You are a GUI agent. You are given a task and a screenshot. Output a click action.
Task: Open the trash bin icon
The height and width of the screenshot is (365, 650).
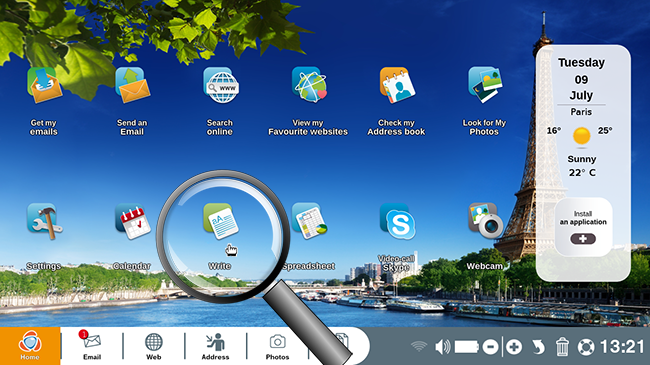(x=562, y=347)
